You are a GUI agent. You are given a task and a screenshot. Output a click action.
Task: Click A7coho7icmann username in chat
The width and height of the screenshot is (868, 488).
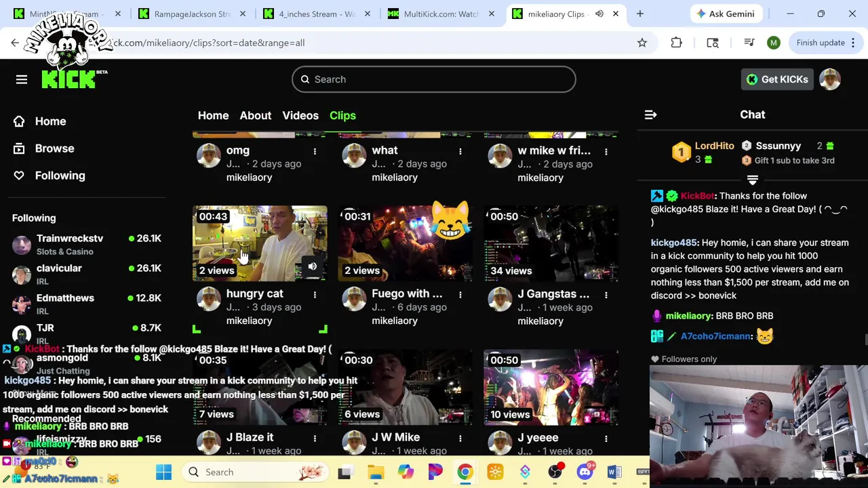click(x=715, y=336)
